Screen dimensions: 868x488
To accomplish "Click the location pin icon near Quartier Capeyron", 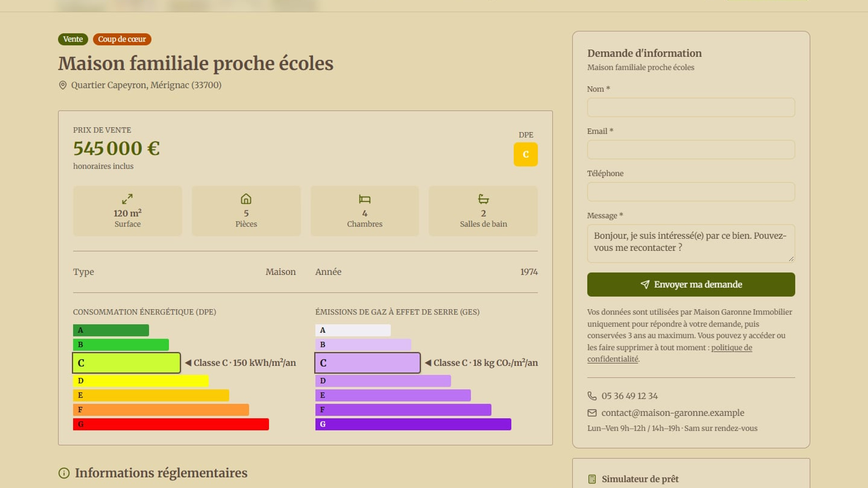I will (63, 85).
